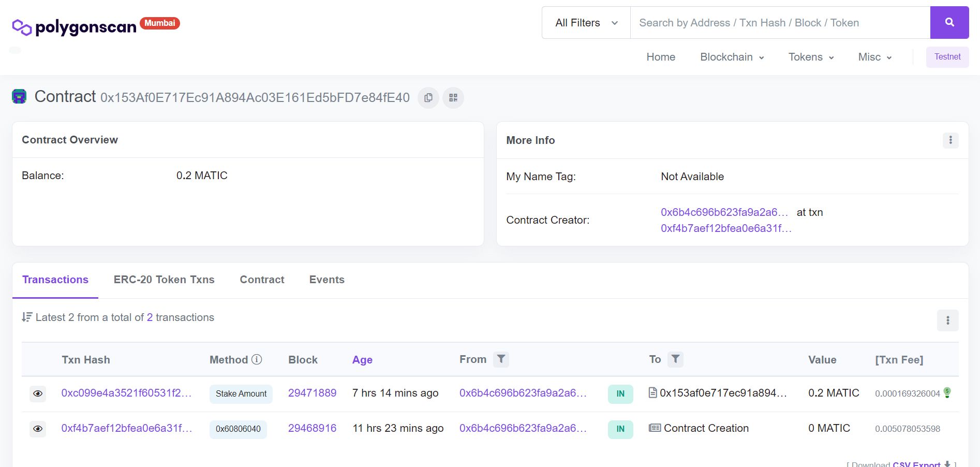Open the Contract tab
This screenshot has height=467, width=980.
click(x=262, y=280)
